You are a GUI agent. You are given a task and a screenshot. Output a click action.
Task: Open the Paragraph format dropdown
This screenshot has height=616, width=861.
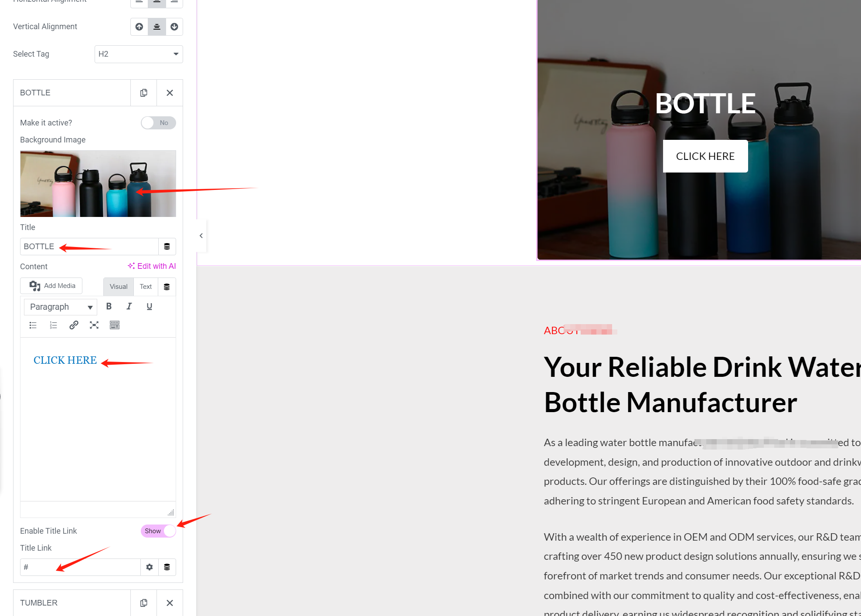(x=61, y=307)
